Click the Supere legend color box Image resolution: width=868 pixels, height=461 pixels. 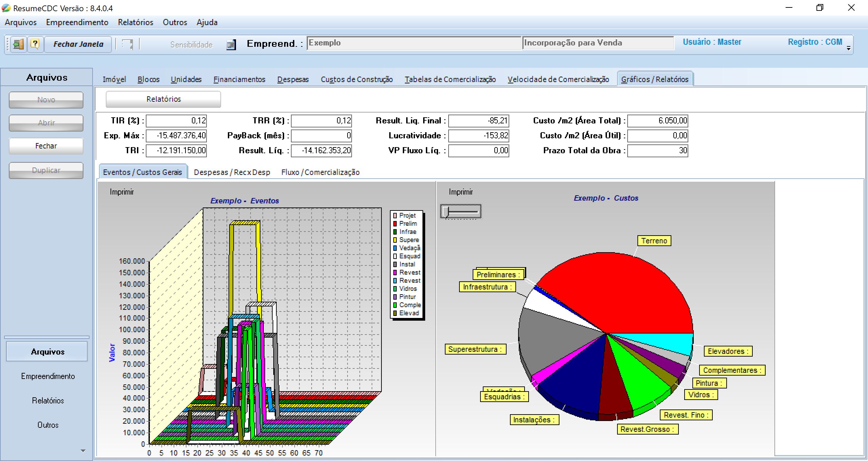395,240
